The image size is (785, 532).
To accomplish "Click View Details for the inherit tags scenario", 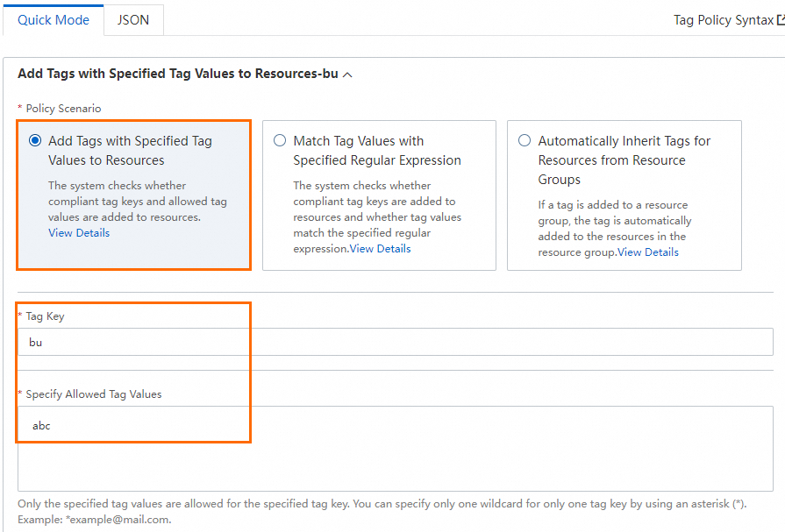I will (647, 252).
